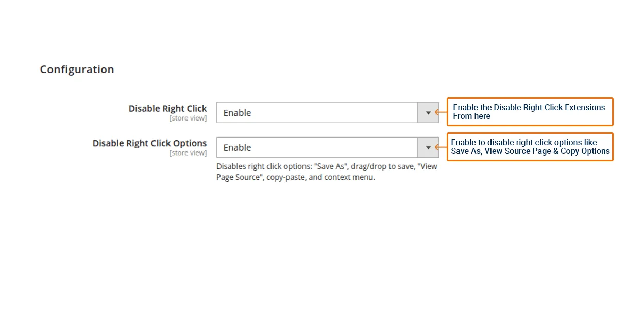Open the Disable Right Click dropdown arrow

point(428,113)
